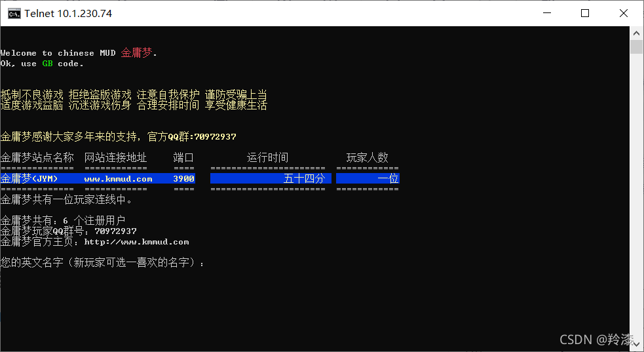Click the port value '3900'
The width and height of the screenshot is (644, 352).
pos(183,179)
